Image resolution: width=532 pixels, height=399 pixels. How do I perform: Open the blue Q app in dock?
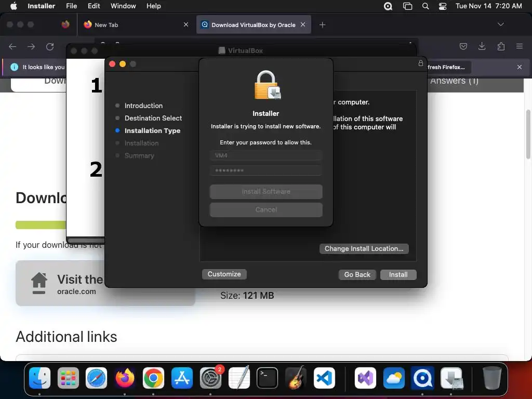422,378
